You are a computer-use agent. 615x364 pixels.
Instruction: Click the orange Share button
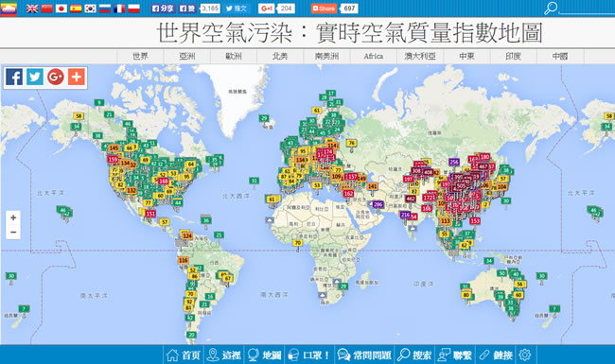324,9
